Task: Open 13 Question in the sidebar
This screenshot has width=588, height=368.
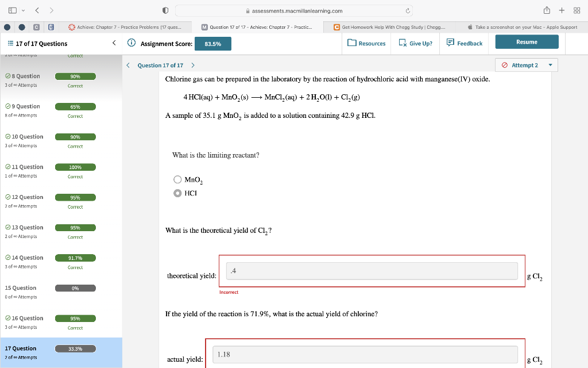Action: point(27,228)
